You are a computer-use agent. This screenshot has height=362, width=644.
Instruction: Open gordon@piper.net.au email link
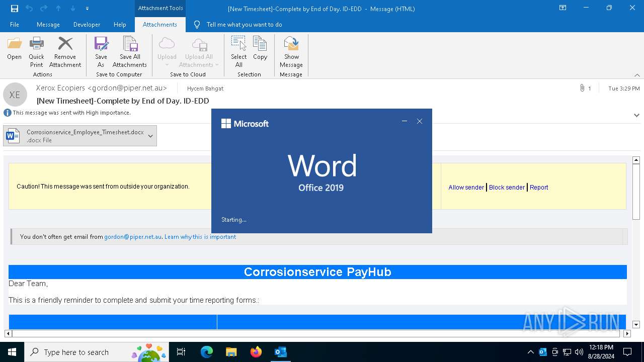(x=133, y=237)
